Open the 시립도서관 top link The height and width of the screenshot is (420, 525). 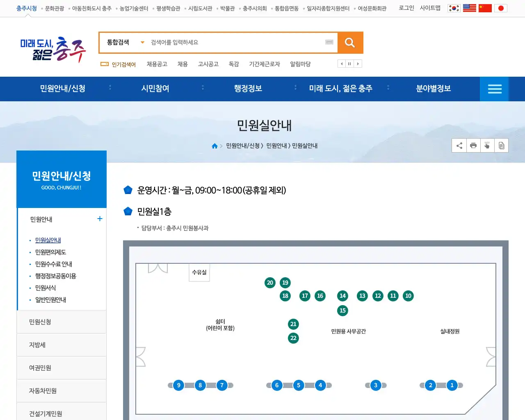coord(200,8)
